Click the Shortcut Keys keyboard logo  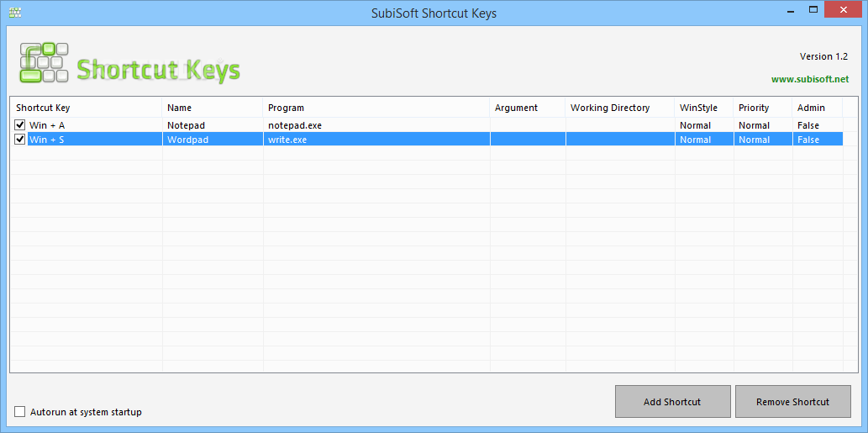45,62
